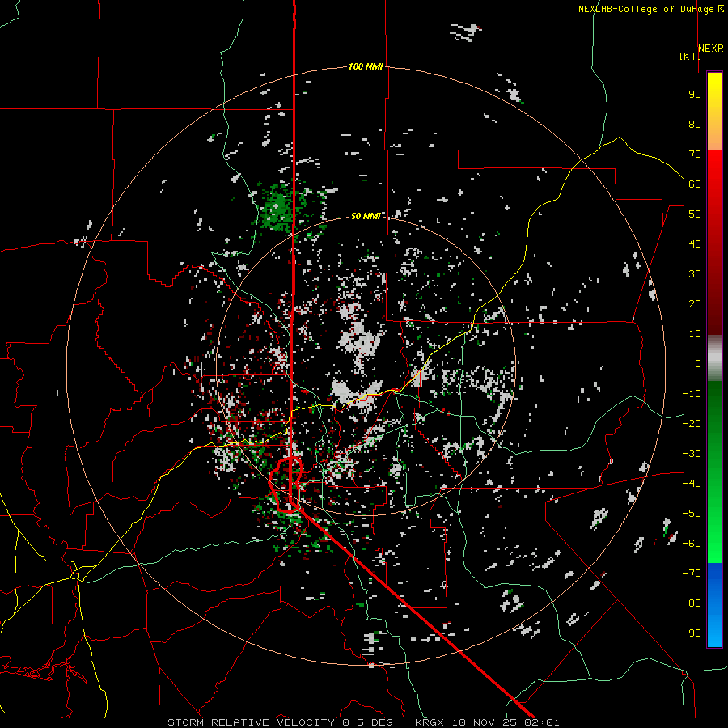Viewport: 728px width, 728px height.
Task: Click the positive 90 scale label
Action: (695, 95)
